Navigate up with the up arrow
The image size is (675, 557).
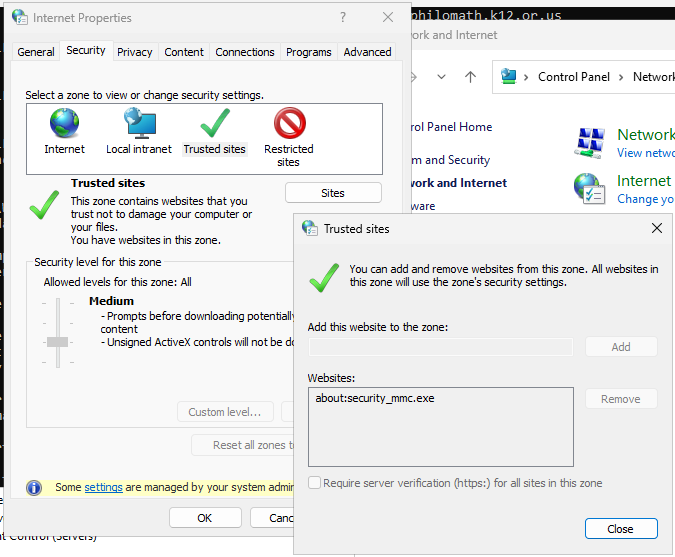pos(470,77)
